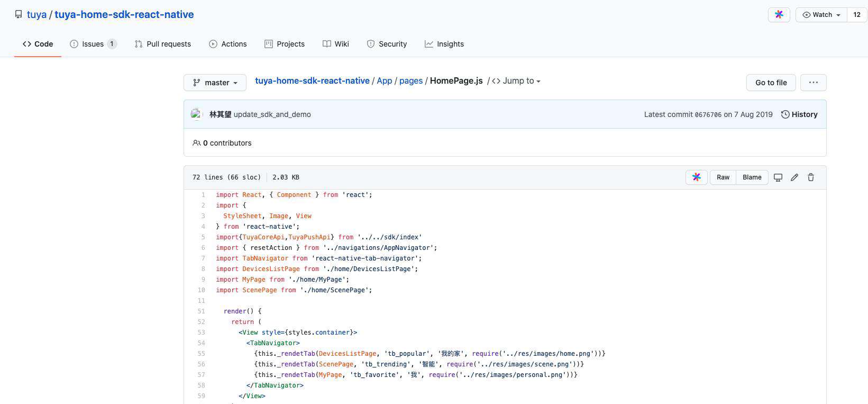
Task: Open the Wiki tab
Action: pos(336,44)
